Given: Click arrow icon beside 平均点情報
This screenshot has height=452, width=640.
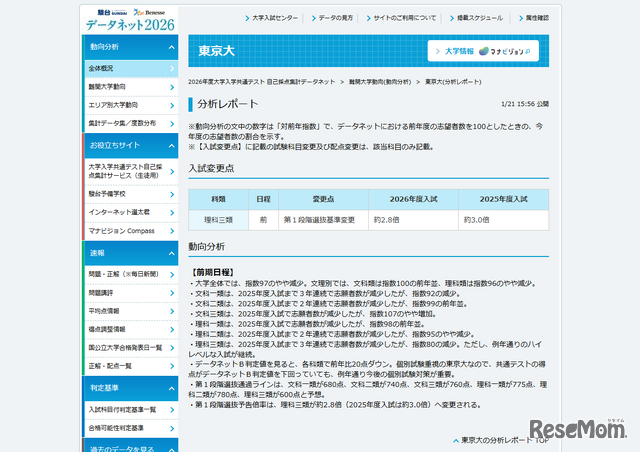Looking at the screenshot, I should pyautogui.click(x=172, y=312).
